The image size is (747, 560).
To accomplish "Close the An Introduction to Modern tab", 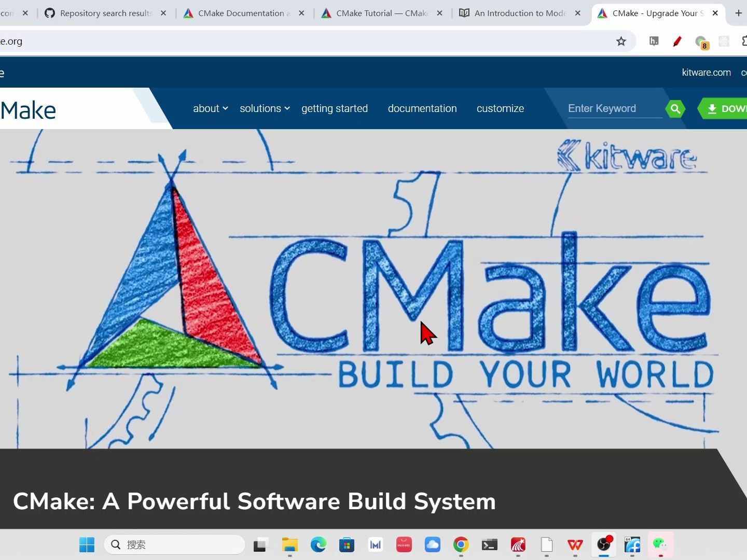I will [578, 13].
